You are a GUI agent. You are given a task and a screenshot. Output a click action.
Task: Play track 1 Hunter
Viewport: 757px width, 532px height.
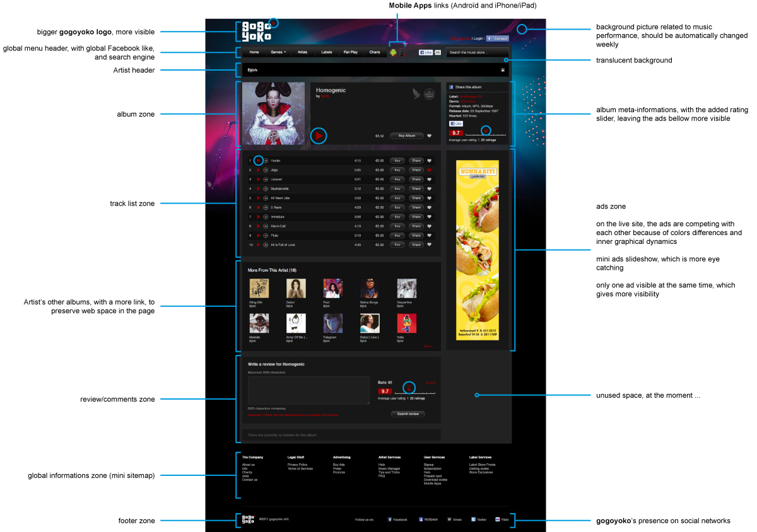coord(258,161)
